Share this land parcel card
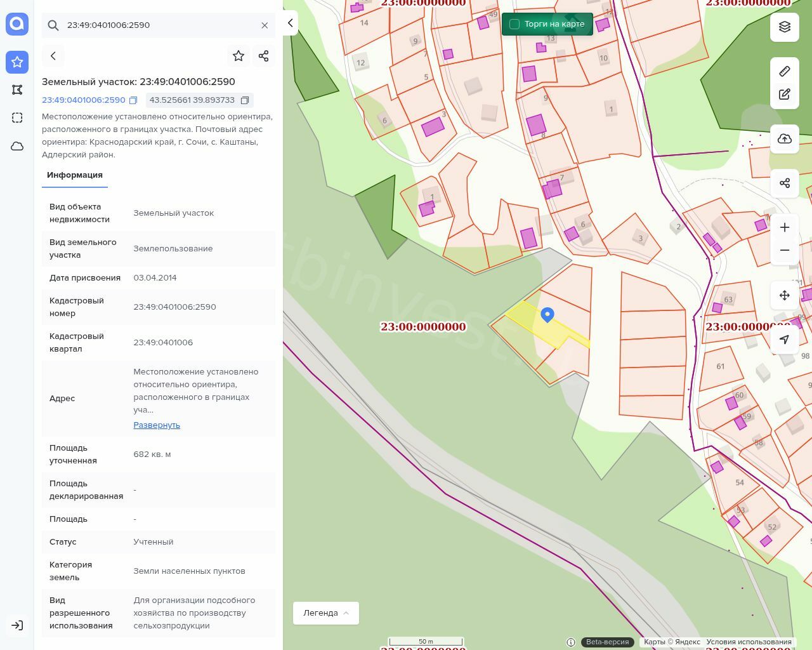This screenshot has width=812, height=650. point(264,56)
